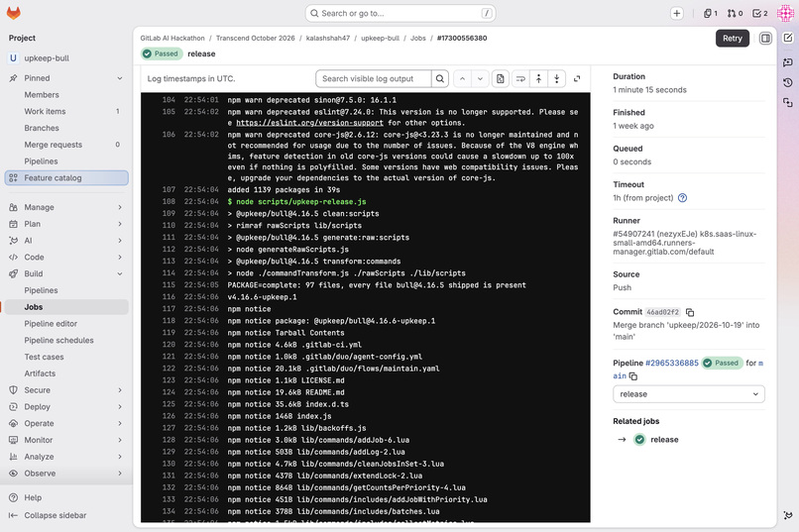
Task: Open the upkeep-bull project in sidebar
Action: click(66, 58)
